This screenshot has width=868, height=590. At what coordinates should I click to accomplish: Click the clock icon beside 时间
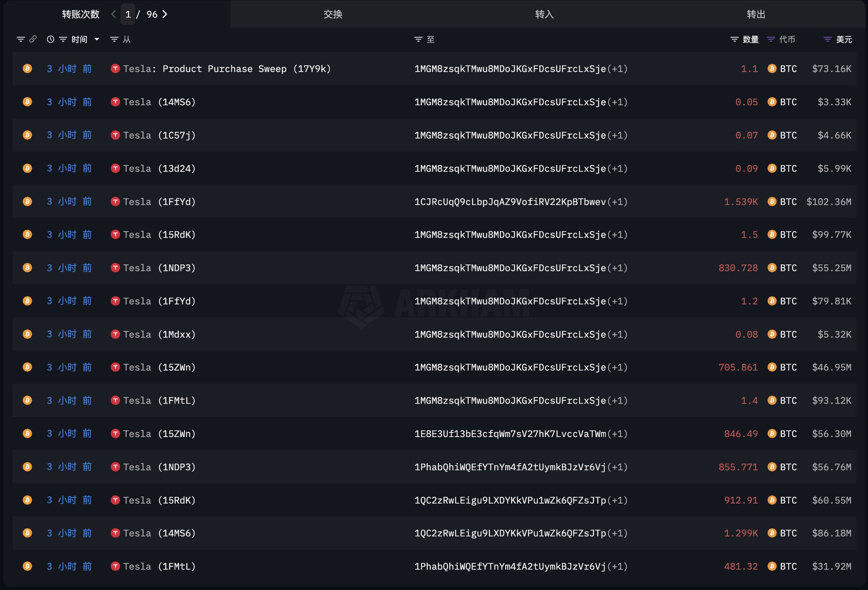click(x=50, y=39)
